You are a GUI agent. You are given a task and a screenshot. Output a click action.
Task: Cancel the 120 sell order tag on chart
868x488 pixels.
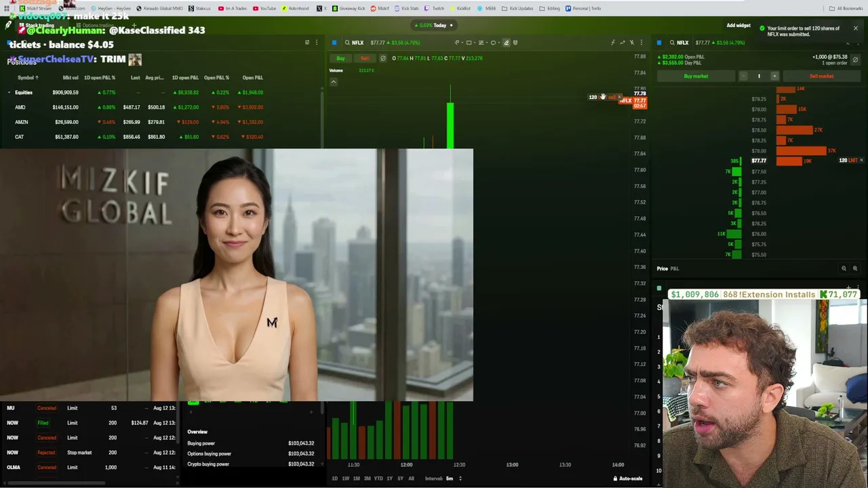[x=620, y=98]
